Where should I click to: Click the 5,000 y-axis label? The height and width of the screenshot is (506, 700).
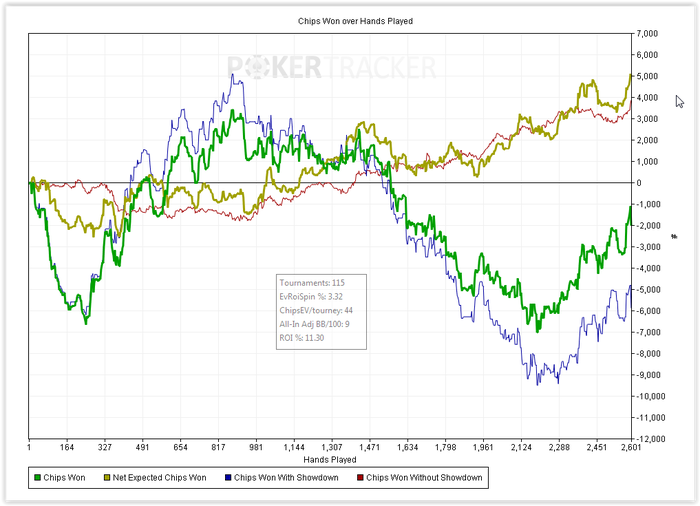[x=647, y=76]
